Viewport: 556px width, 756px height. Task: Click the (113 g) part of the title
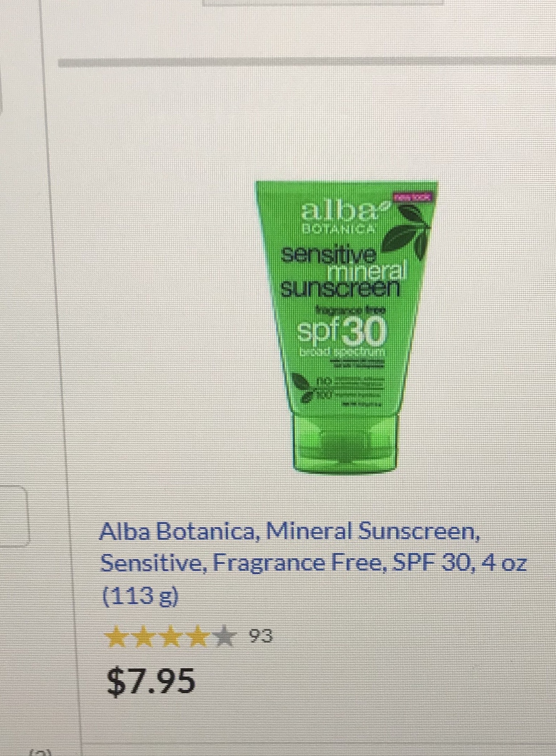[x=139, y=595]
